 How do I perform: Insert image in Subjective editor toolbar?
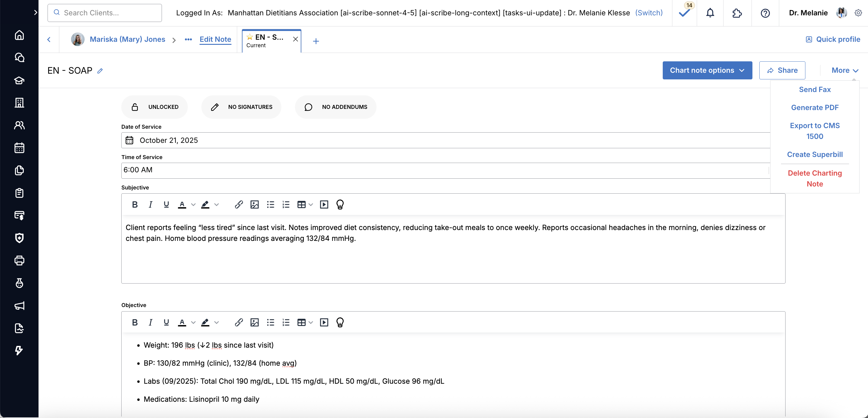(254, 204)
